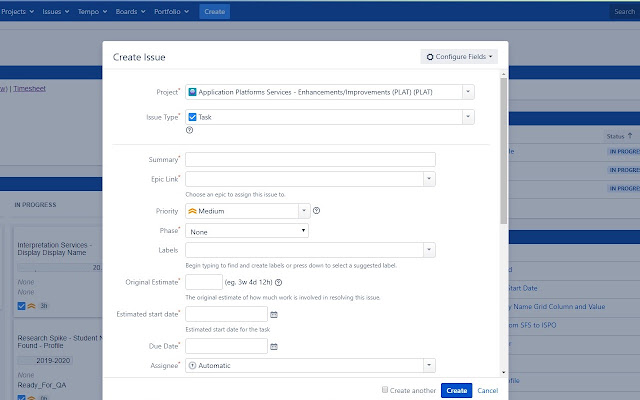This screenshot has width=640, height=400.
Task: Click the Create button in the dialog footer
Action: (x=456, y=391)
